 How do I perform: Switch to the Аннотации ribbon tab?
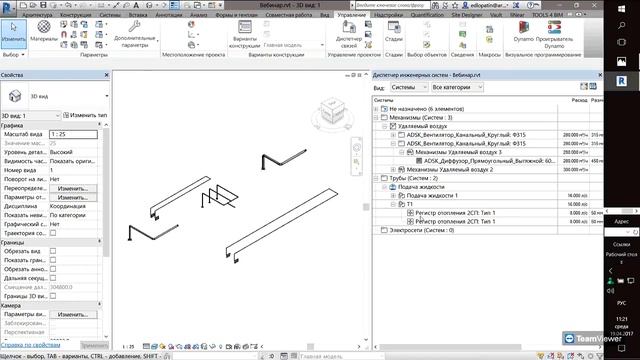169,15
